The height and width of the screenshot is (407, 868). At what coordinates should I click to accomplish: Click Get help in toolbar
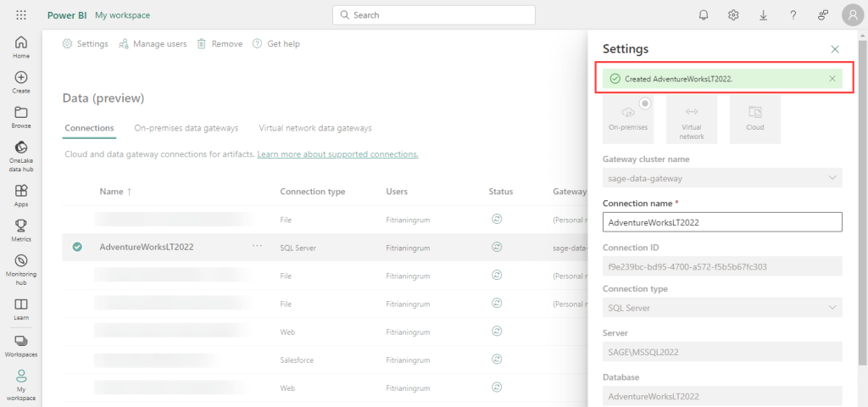(x=276, y=44)
